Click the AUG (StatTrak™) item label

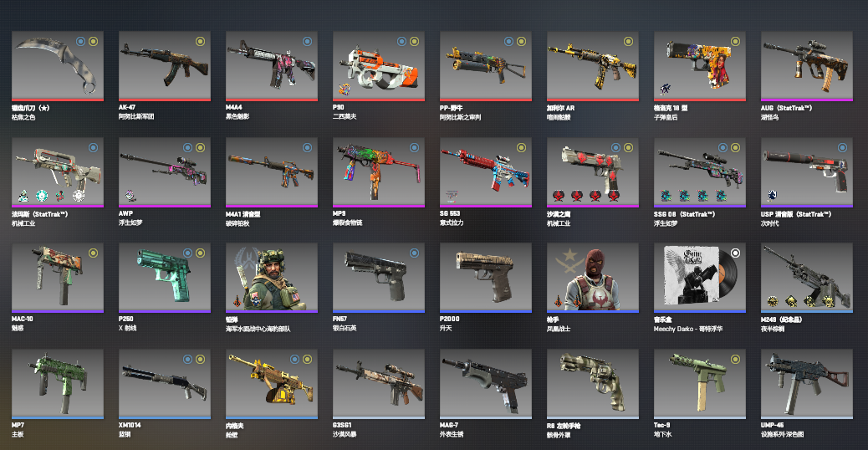click(x=786, y=108)
